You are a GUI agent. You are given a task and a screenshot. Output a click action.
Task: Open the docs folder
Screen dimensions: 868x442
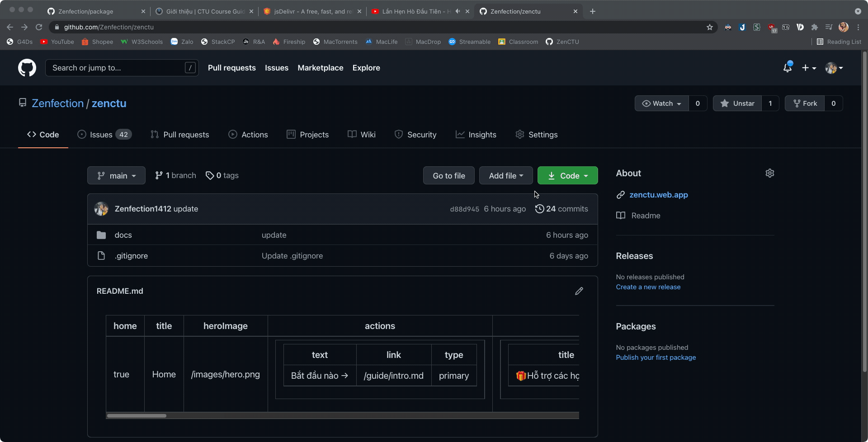pyautogui.click(x=123, y=235)
